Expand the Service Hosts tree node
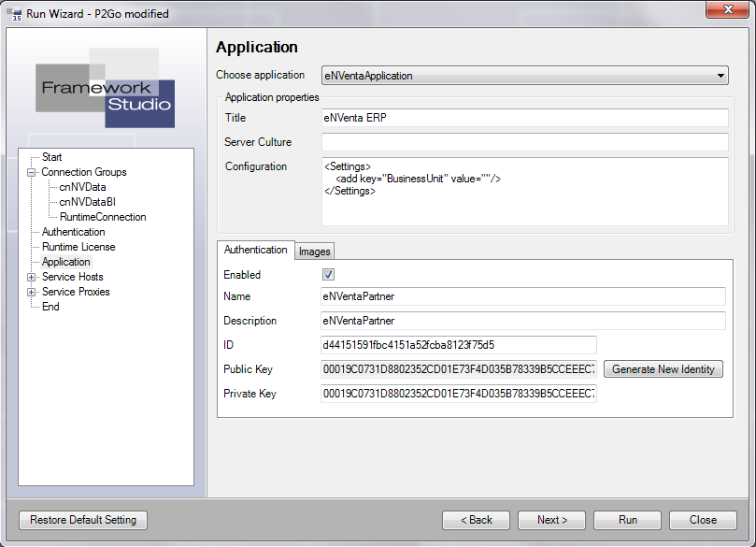The image size is (756, 547). 32,277
